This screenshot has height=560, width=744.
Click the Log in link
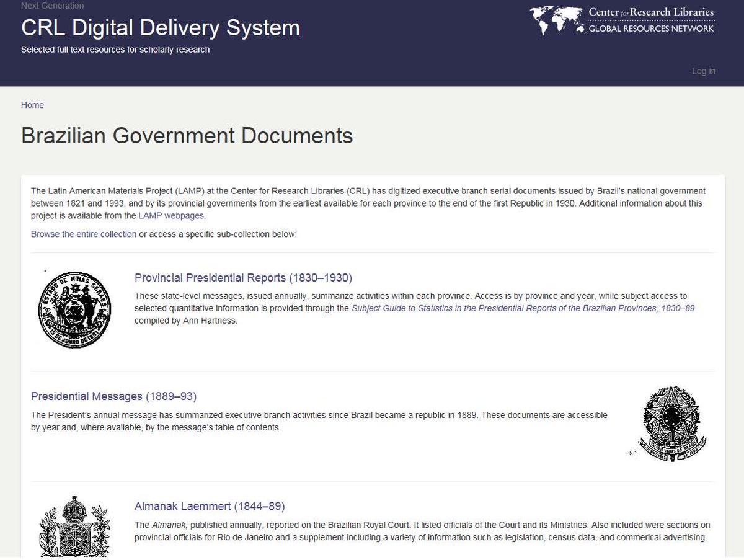pyautogui.click(x=703, y=71)
